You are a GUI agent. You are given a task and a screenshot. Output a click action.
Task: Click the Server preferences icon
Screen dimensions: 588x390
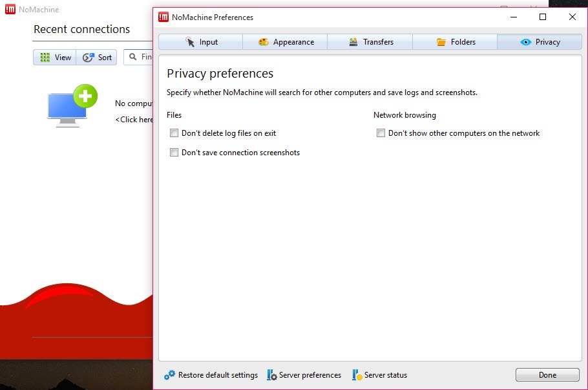pyautogui.click(x=272, y=375)
